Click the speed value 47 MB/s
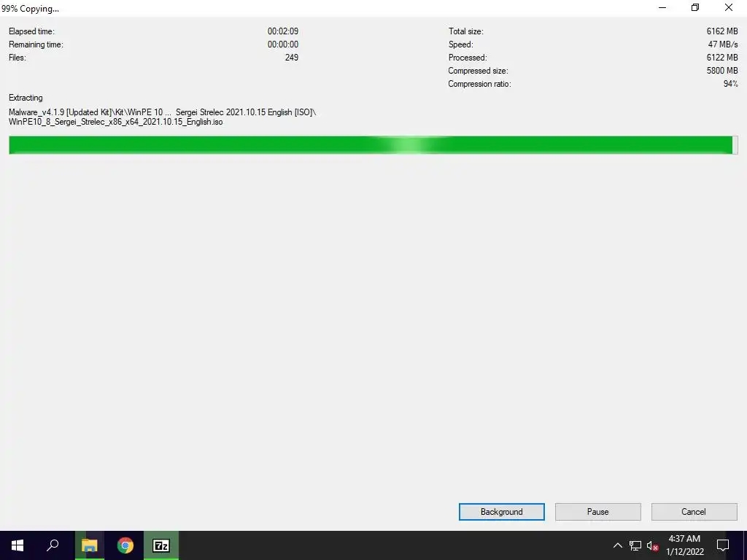 click(723, 44)
